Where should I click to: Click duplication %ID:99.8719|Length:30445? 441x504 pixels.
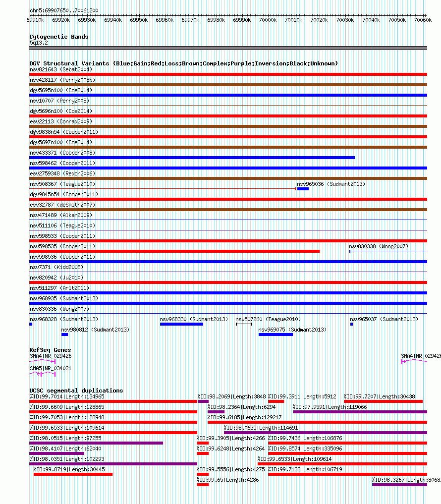[69, 469]
